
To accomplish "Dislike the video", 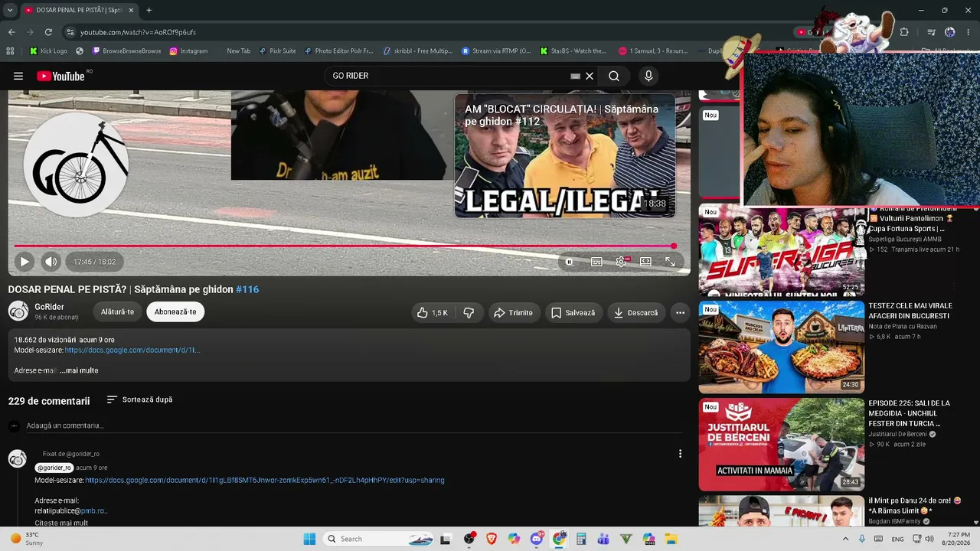I will [x=469, y=312].
